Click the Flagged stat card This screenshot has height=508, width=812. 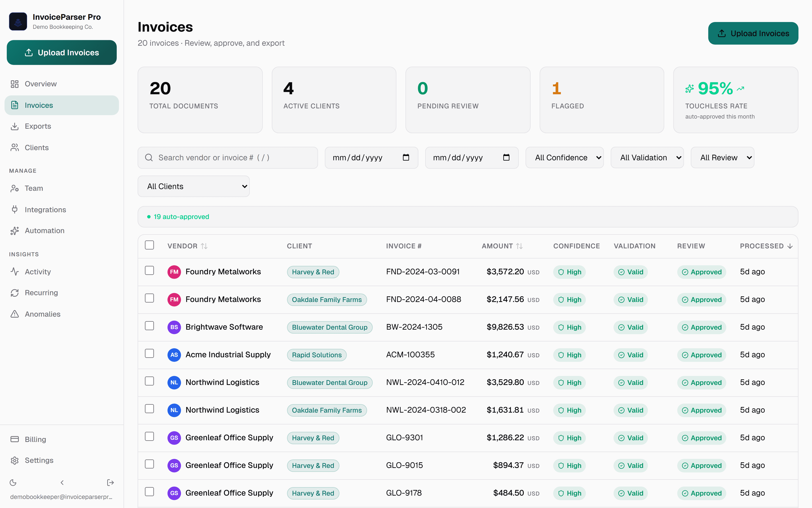coord(602,100)
